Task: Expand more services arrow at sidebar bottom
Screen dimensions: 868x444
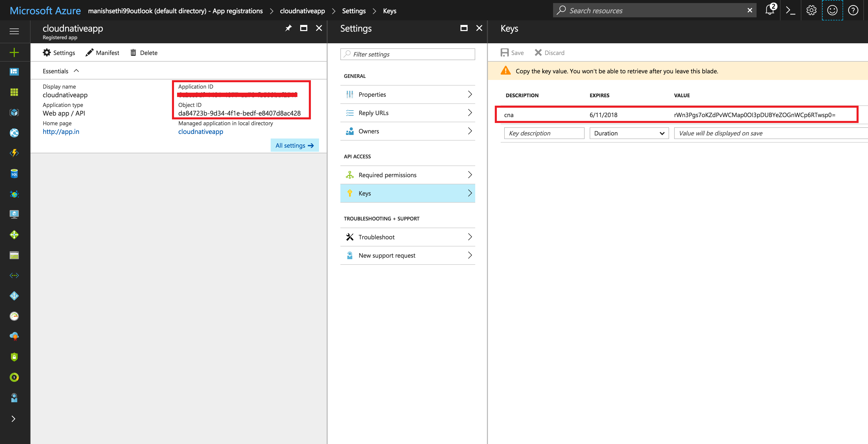Action: click(13, 419)
